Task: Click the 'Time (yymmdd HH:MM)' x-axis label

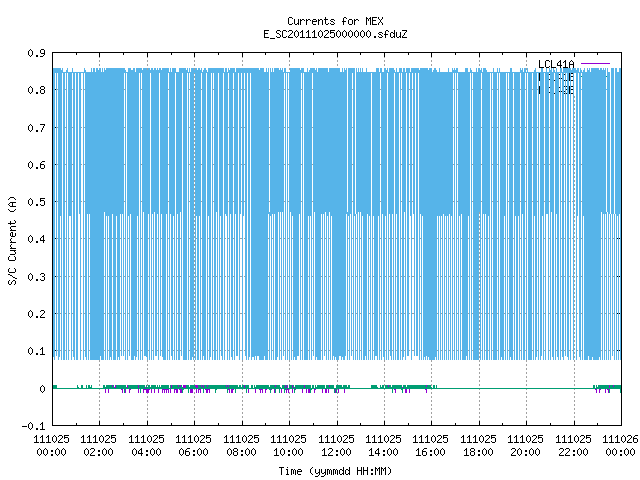Action: pyautogui.click(x=335, y=471)
